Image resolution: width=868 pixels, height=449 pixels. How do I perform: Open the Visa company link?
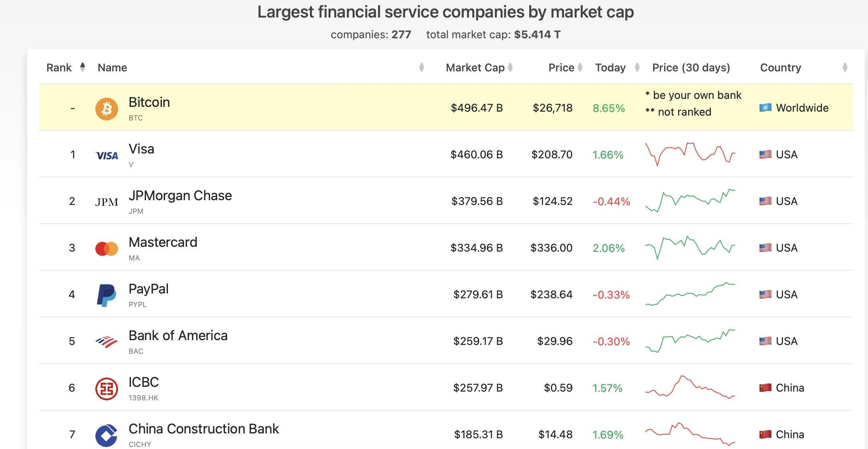(141, 149)
